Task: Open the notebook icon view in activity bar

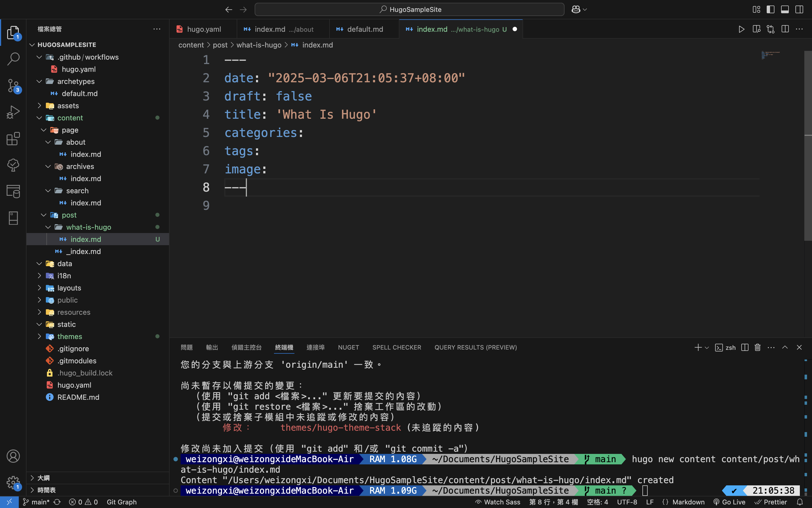Action: coord(13,218)
